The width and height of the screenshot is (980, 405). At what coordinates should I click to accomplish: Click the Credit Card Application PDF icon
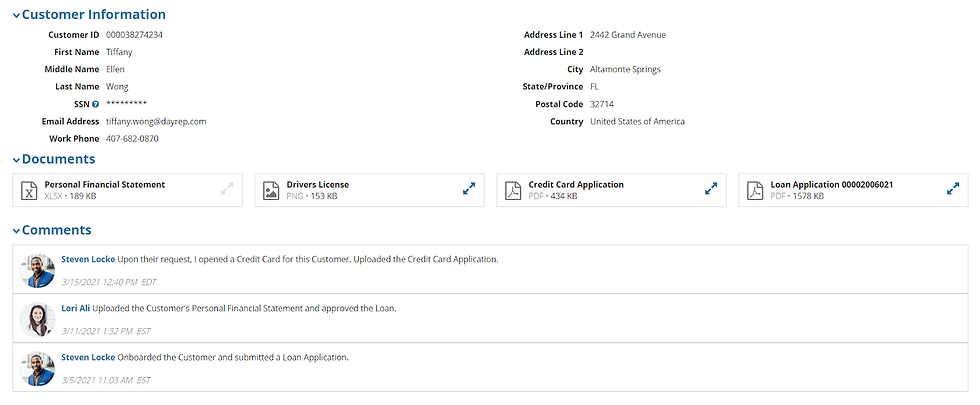coord(512,191)
